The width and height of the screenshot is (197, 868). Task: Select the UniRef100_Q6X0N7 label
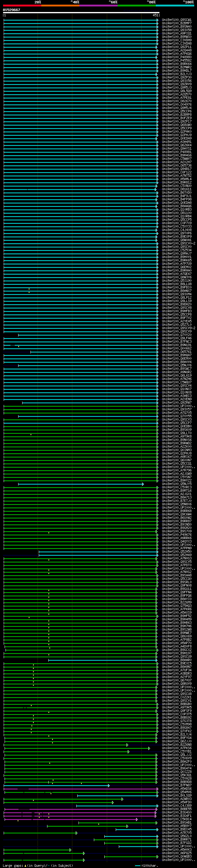coord(176,460)
